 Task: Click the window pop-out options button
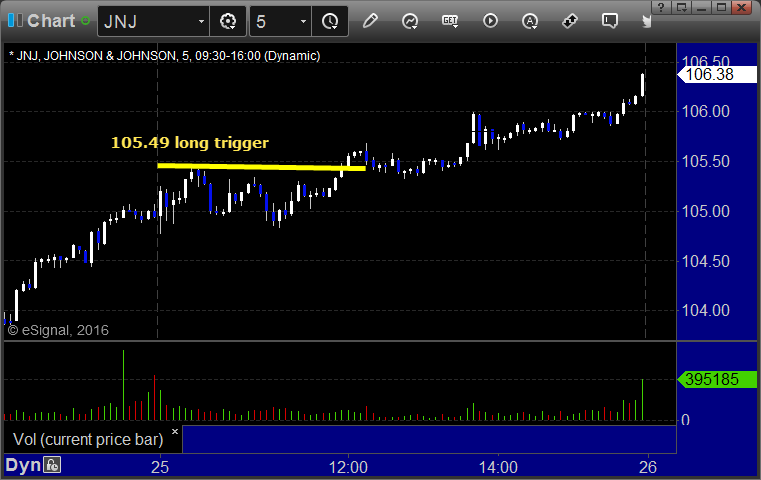[682, 7]
